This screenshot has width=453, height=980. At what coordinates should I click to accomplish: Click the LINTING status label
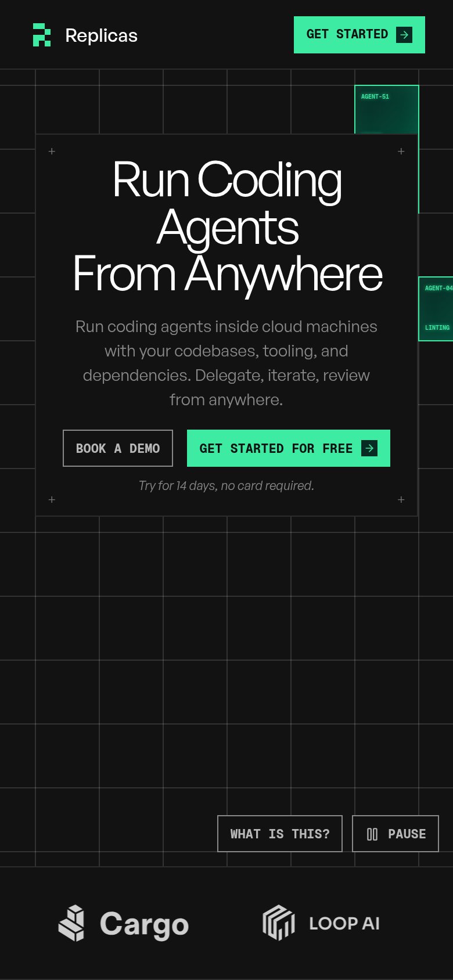[437, 327]
